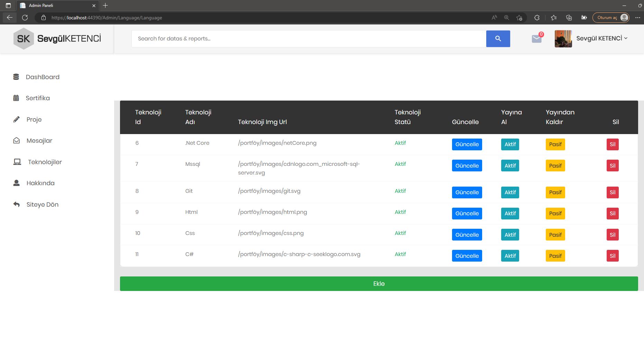
Task: Expand the Sevgül KETENCİ user dropdown
Action: coord(602,38)
